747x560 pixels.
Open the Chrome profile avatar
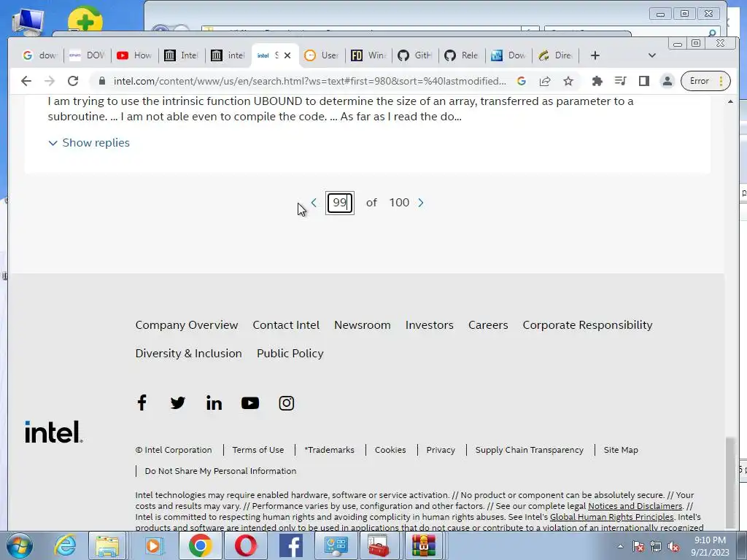click(x=667, y=81)
